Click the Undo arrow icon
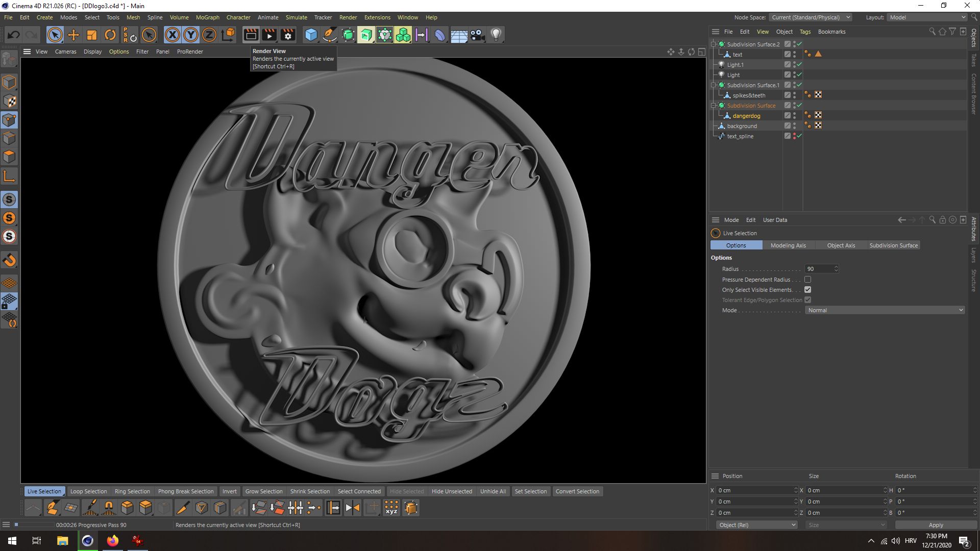 [x=14, y=35]
